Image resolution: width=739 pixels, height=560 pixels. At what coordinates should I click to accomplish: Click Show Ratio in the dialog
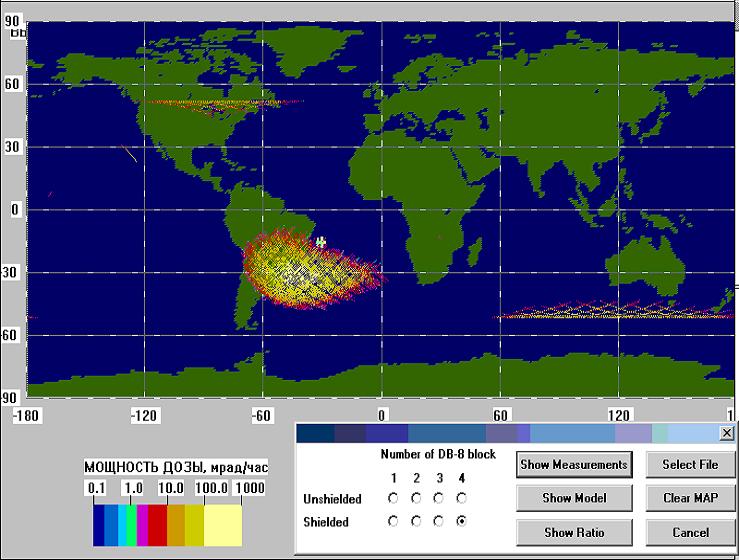[573, 531]
